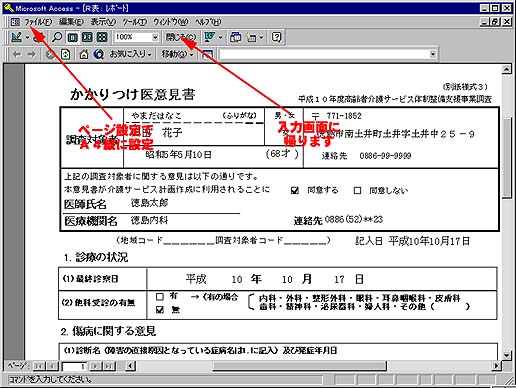Toggle the 同意しない checkbox
Image resolution: width=516 pixels, height=388 pixels.
[x=357, y=190]
